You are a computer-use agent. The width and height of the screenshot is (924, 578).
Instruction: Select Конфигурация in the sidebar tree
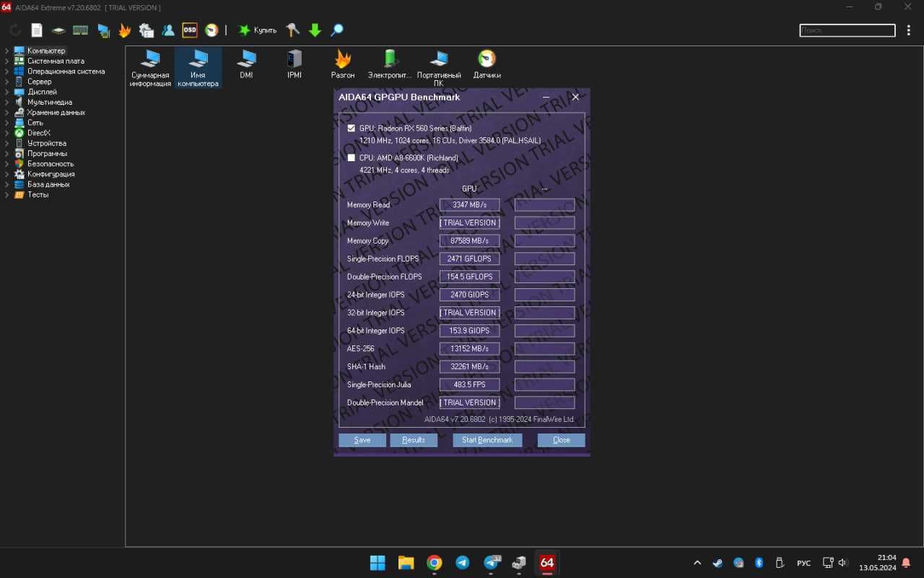[51, 174]
